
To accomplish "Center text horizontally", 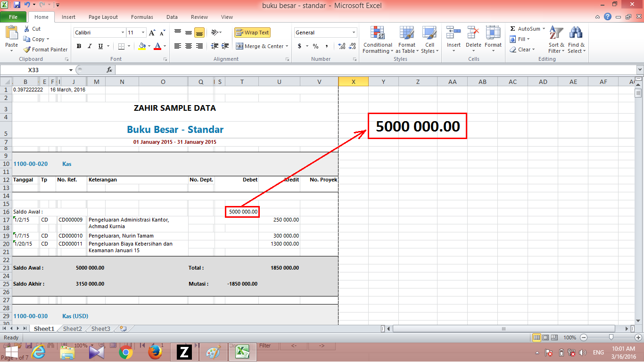I will (x=189, y=46).
